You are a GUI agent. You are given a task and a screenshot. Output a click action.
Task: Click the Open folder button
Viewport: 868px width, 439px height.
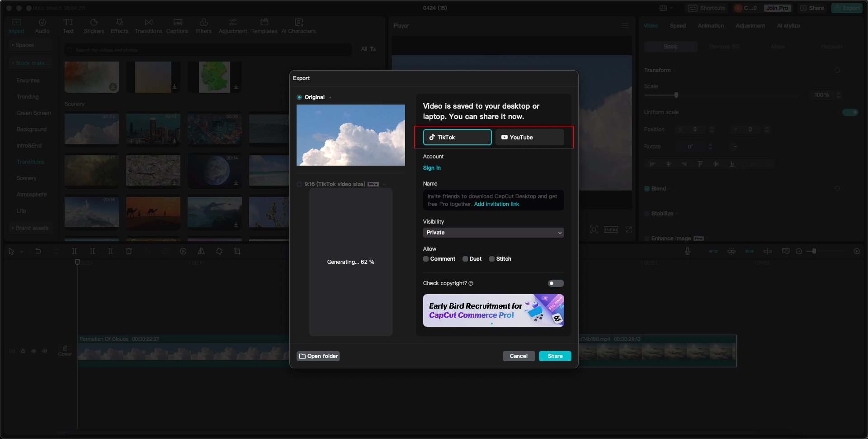click(x=318, y=356)
